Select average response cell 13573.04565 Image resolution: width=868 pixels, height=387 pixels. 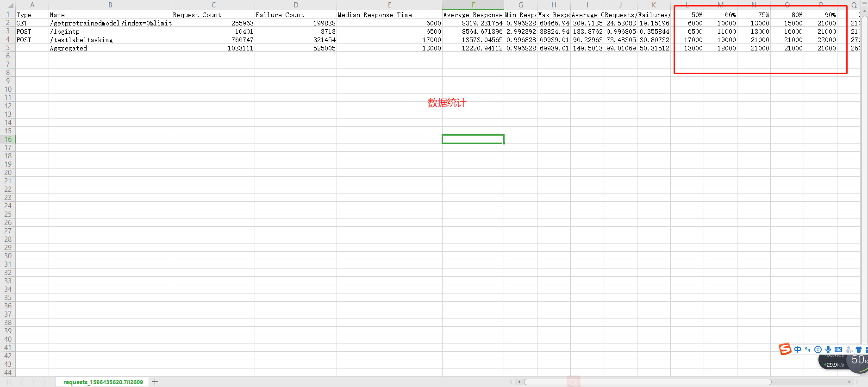point(473,40)
